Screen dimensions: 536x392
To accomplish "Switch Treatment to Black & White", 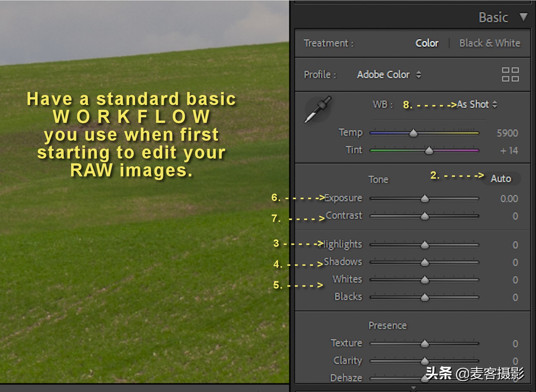I will pos(490,43).
